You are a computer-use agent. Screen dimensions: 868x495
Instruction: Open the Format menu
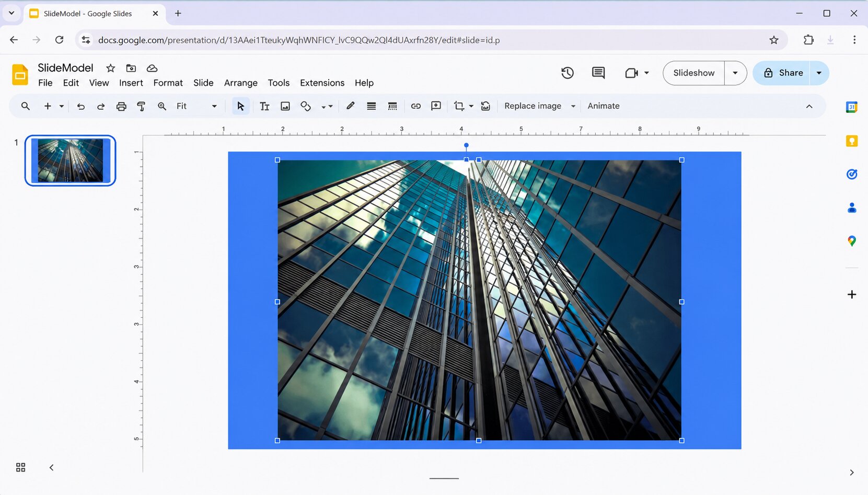coord(168,83)
